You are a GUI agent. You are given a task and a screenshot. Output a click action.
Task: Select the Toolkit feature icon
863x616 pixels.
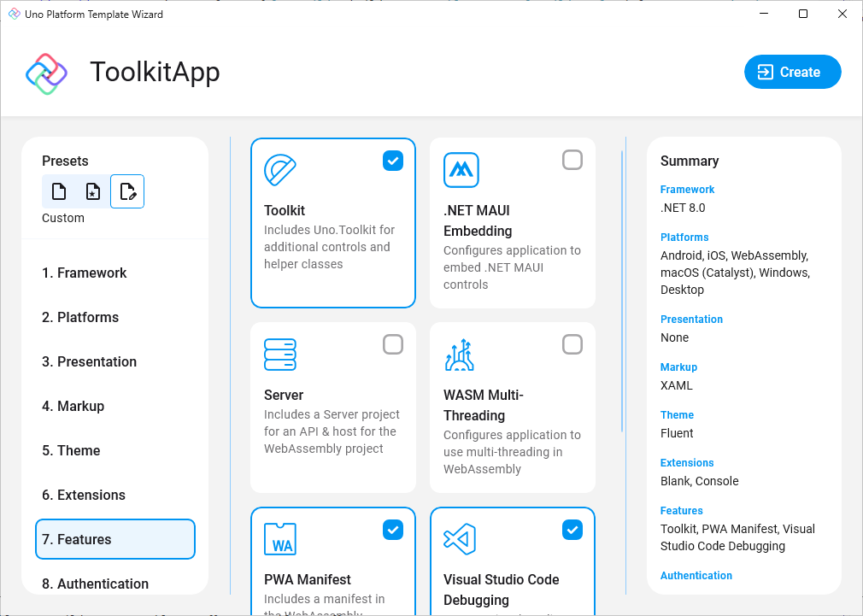pyautogui.click(x=281, y=169)
